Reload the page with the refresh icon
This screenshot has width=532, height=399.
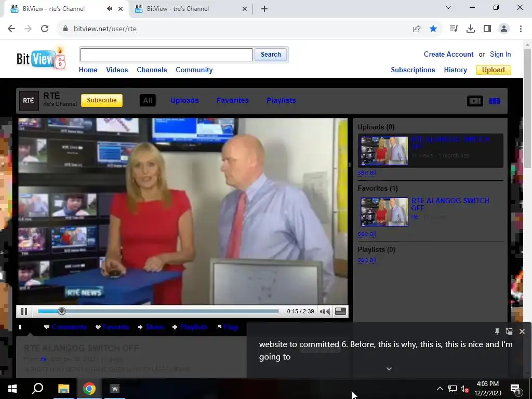coord(45,29)
